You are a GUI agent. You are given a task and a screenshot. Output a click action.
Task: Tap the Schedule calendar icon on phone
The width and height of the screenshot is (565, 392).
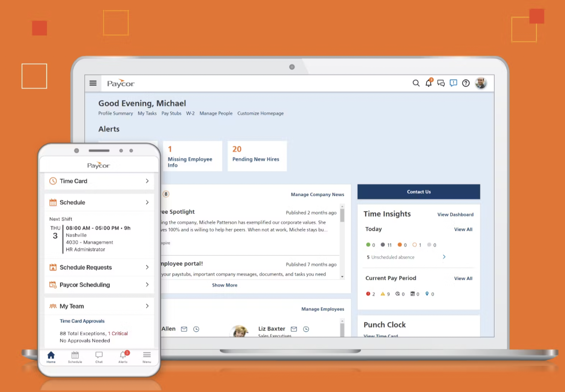tap(53, 202)
